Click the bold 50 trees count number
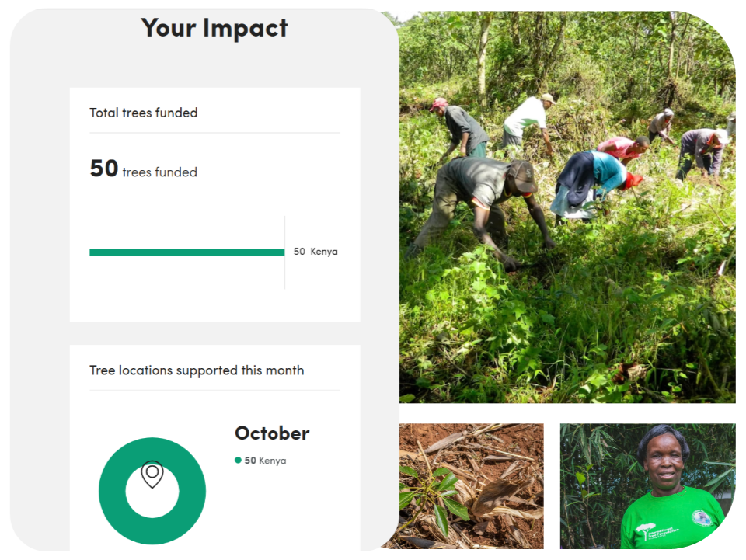746x560 pixels. (104, 169)
